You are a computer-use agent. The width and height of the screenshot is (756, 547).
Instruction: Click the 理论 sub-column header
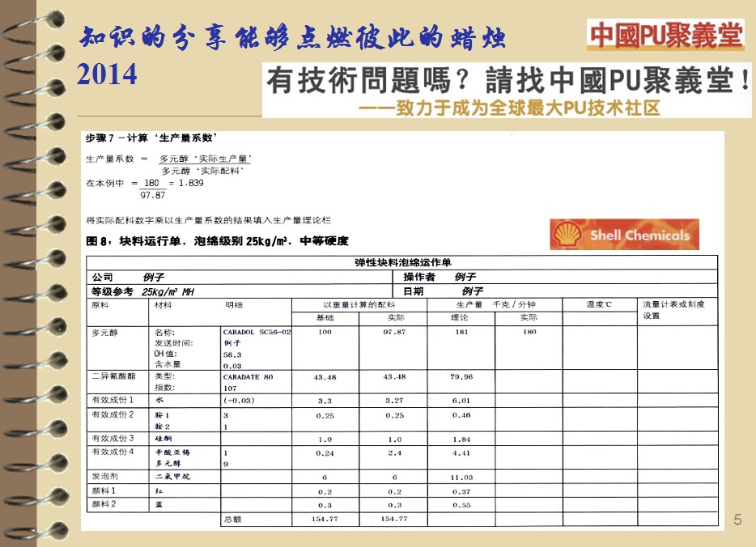coord(460,317)
